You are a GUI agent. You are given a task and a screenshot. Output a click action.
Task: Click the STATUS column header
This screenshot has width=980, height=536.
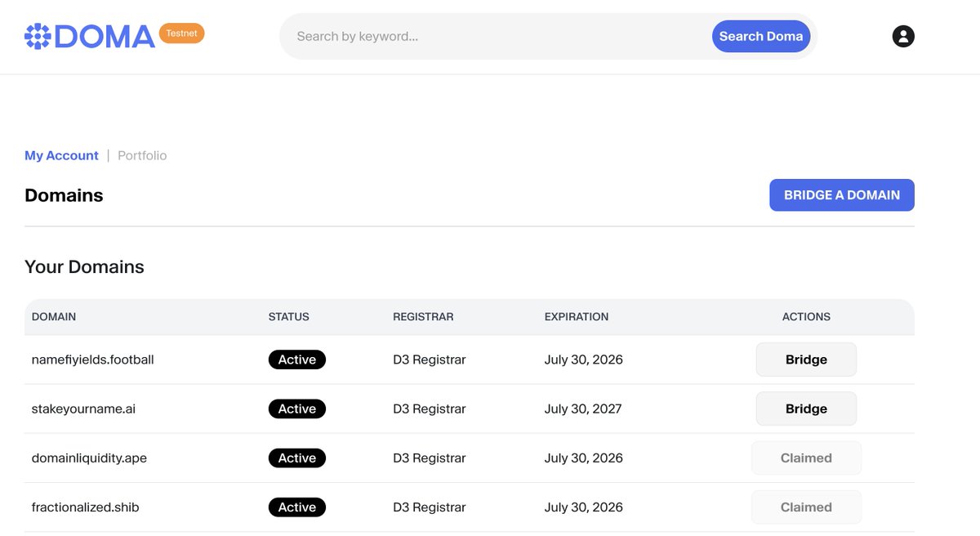[x=287, y=316]
